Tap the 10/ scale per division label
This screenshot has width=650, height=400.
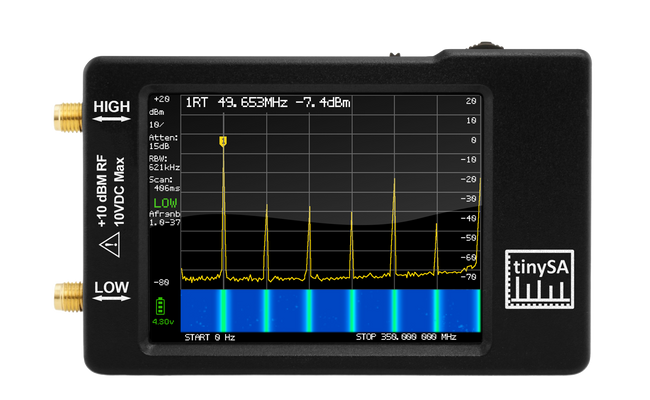(158, 123)
